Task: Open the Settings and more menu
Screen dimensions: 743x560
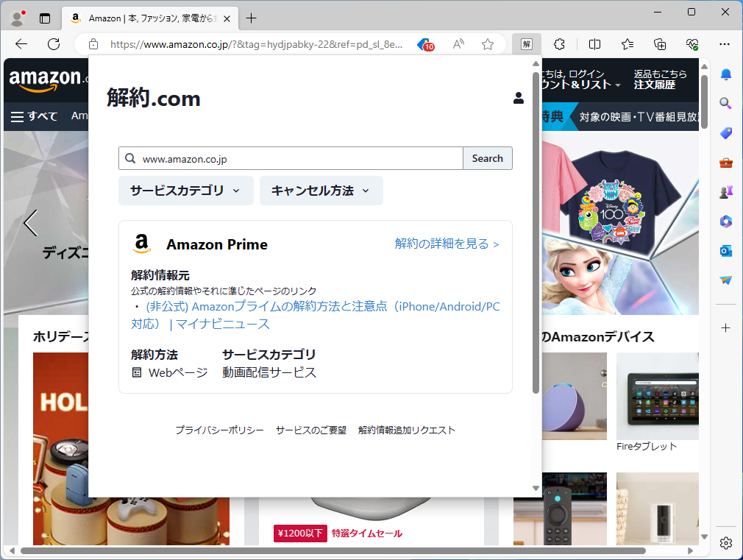Action: coord(725,44)
